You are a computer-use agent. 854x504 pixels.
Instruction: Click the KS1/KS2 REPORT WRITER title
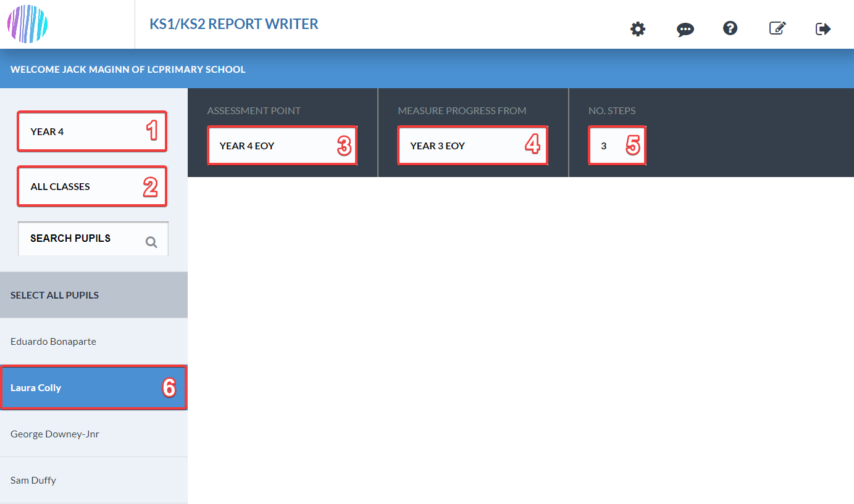(x=234, y=24)
